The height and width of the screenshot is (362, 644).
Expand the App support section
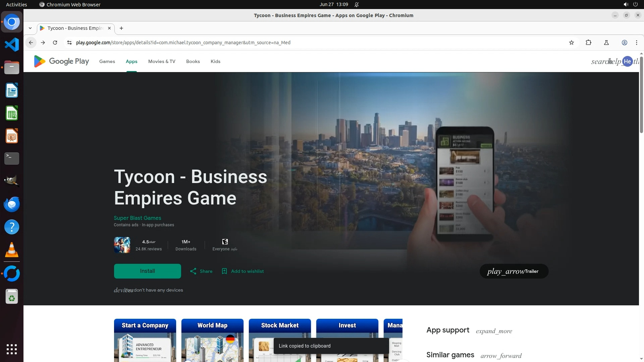point(494,331)
